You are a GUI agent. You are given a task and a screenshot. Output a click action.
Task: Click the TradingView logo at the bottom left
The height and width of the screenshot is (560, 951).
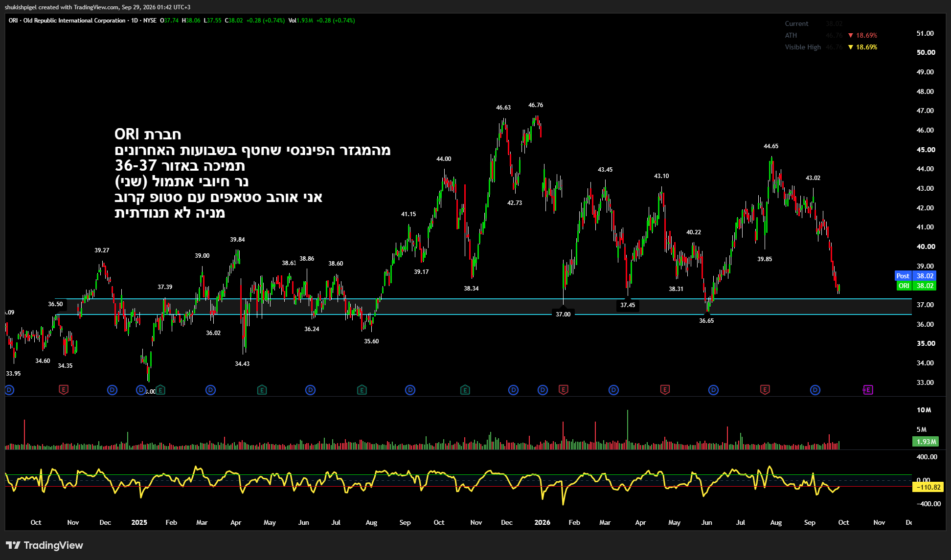(45, 545)
